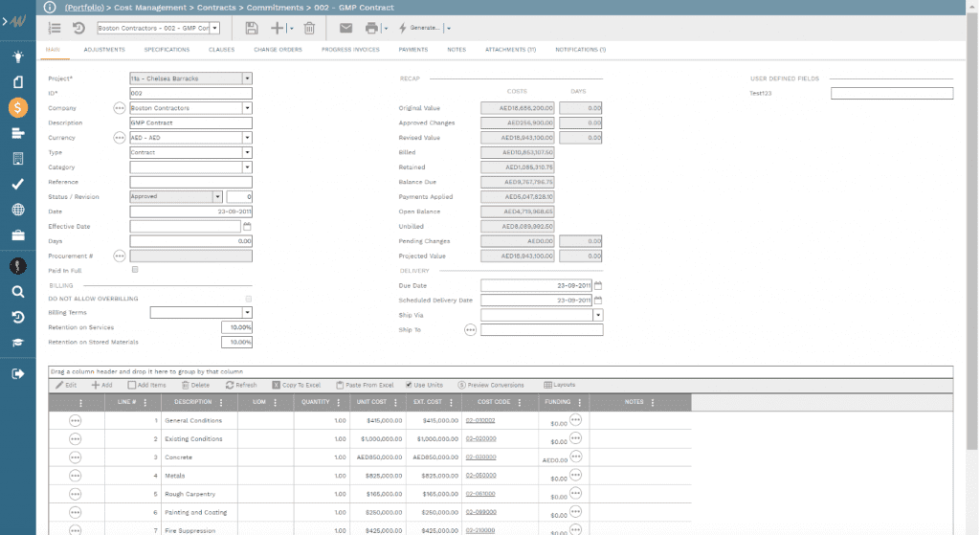Click the Edit button in grid toolbar
The height and width of the screenshot is (535, 980).
tap(66, 385)
